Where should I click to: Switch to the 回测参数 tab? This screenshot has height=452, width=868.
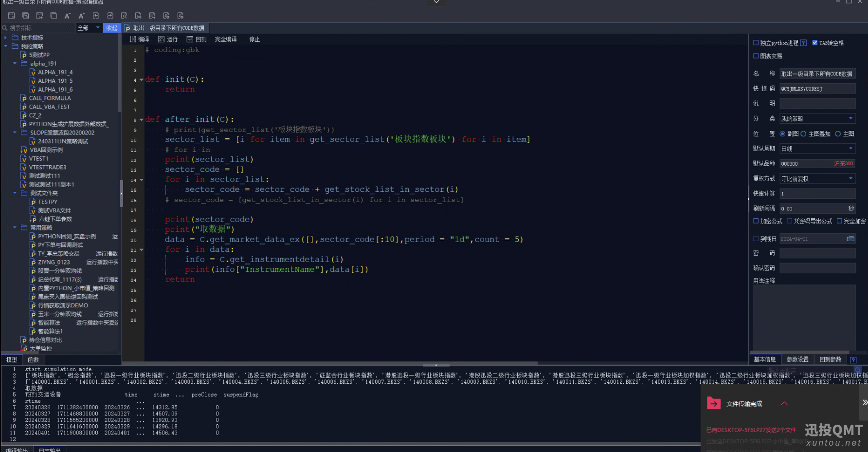pos(830,359)
